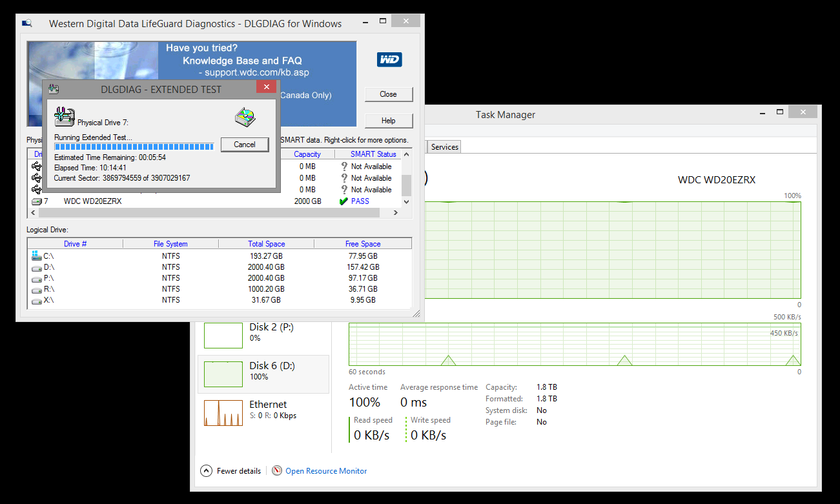Collapse Task Manager with the Fewer details arrow
This screenshot has width=840, height=504.
207,470
